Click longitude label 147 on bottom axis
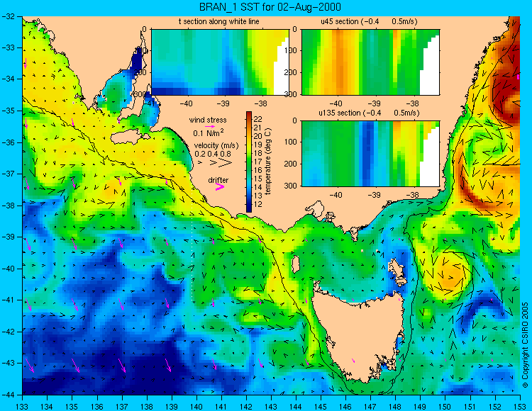This screenshot has height=411, width=532. [x=370, y=406]
